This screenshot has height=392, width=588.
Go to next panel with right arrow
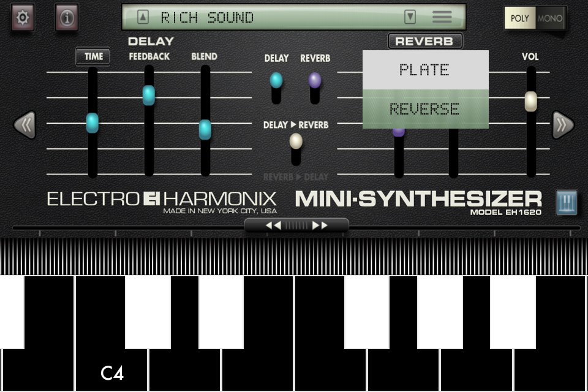[563, 125]
